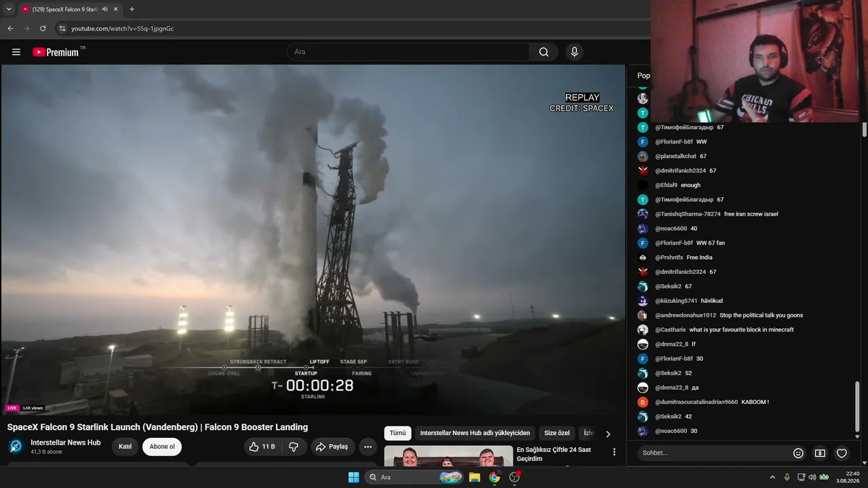This screenshot has height=488, width=868.
Task: Click the video player to pause
Action: tap(313, 239)
